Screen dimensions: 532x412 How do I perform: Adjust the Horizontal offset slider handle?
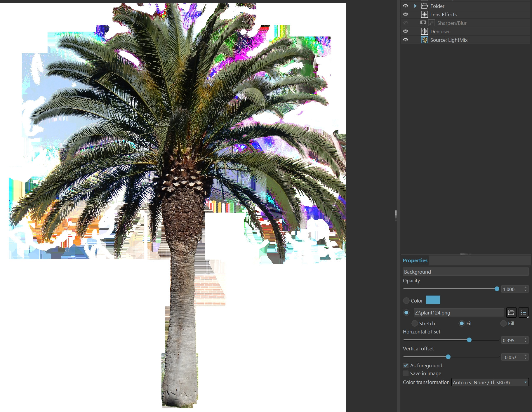click(x=469, y=340)
